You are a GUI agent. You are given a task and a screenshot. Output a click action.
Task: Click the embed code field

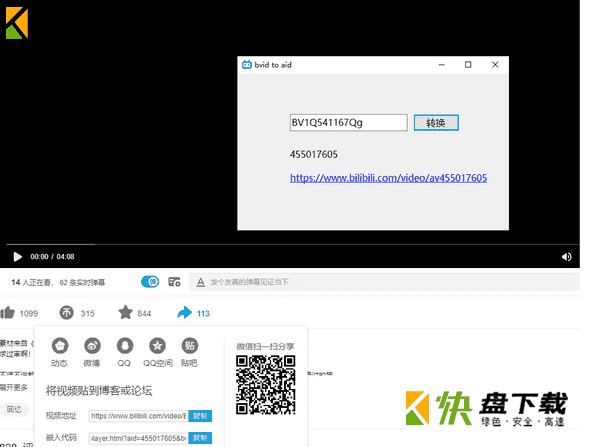138,438
